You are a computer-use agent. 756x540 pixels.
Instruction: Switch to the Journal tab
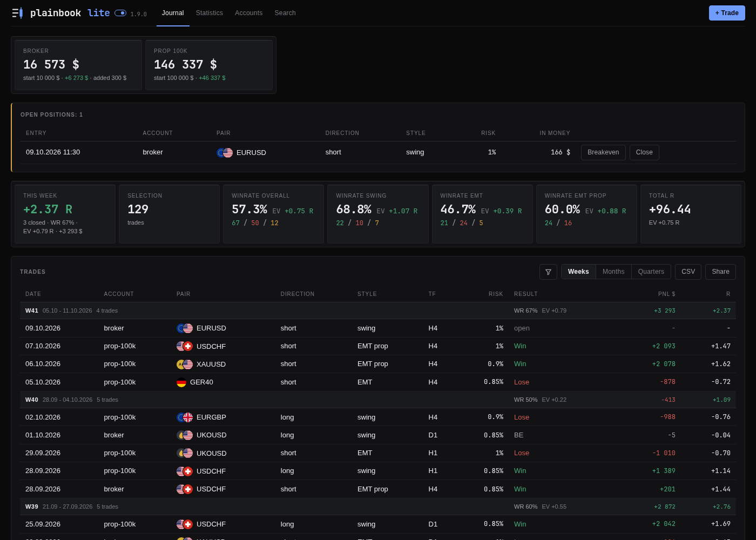(x=173, y=13)
